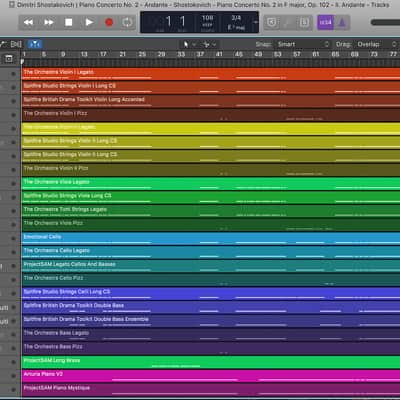Toggle the metronome click button
Image resolution: width=400 pixels, height=400 pixels.
click(x=342, y=22)
